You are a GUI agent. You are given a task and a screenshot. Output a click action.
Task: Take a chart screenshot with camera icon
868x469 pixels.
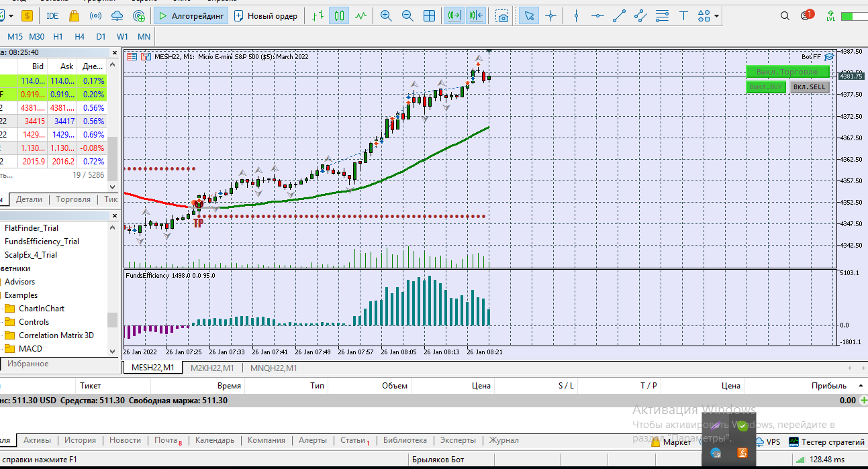tap(502, 16)
